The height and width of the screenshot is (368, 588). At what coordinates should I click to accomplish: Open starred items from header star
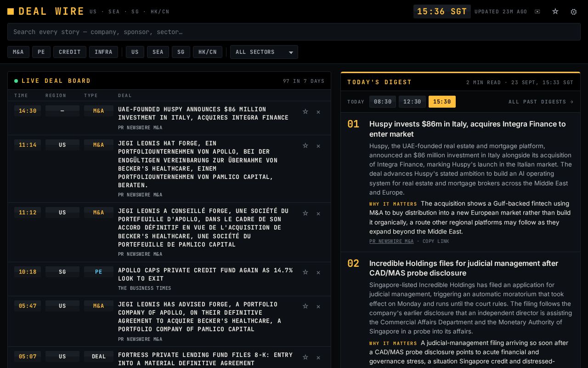[x=555, y=11]
